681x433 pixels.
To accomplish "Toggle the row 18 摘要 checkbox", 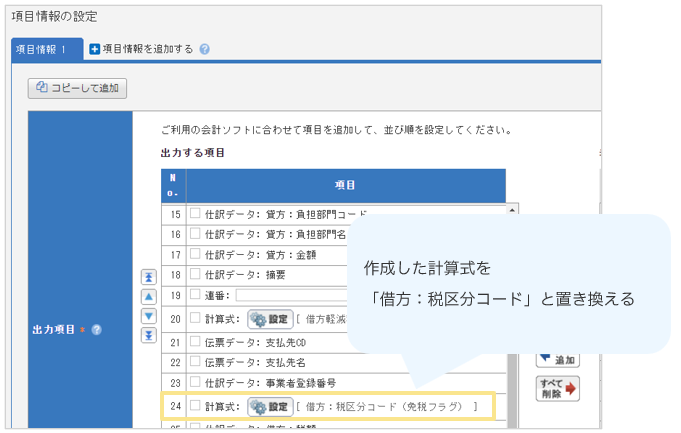I will pyautogui.click(x=196, y=274).
